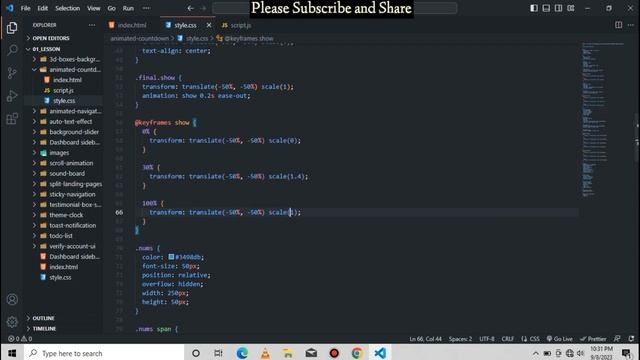Open the Run and Debug view

tap(12, 96)
